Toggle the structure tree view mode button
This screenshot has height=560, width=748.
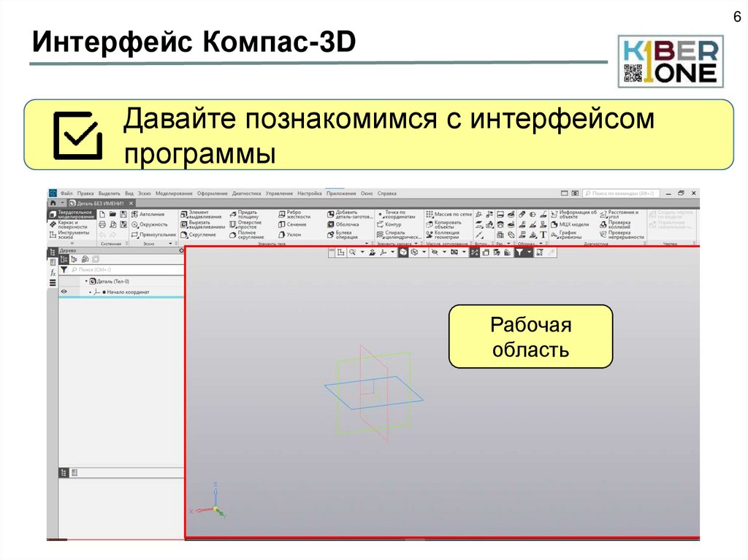[x=64, y=259]
